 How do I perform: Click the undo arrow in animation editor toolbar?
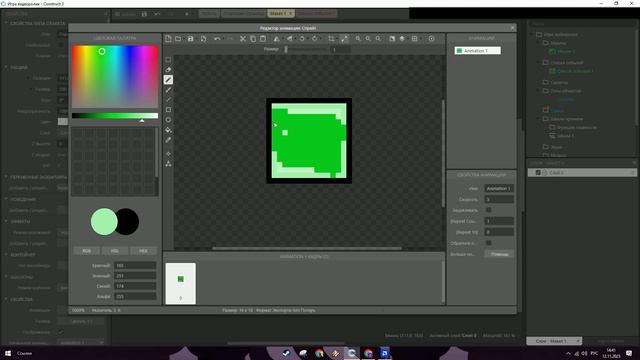click(x=217, y=39)
